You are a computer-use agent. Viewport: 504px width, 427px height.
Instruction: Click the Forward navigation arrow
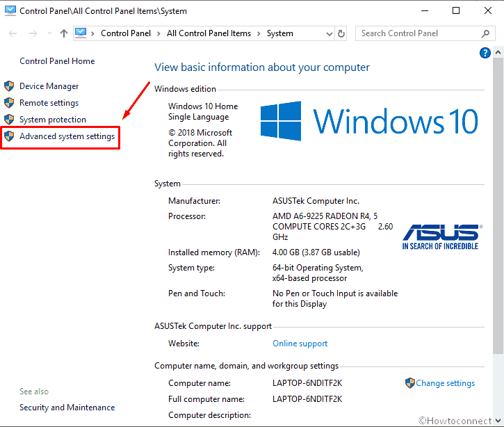click(x=33, y=33)
